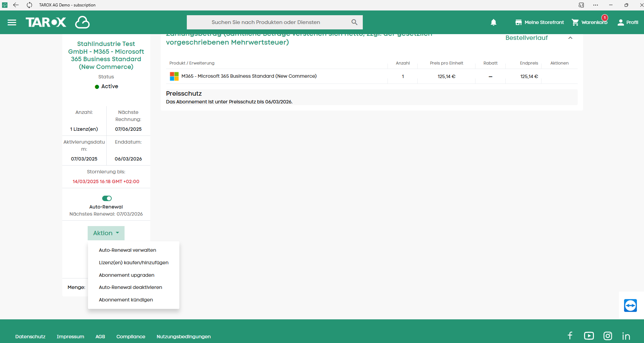Open the Warenkorb shopping cart
644x343 pixels.
point(590,22)
